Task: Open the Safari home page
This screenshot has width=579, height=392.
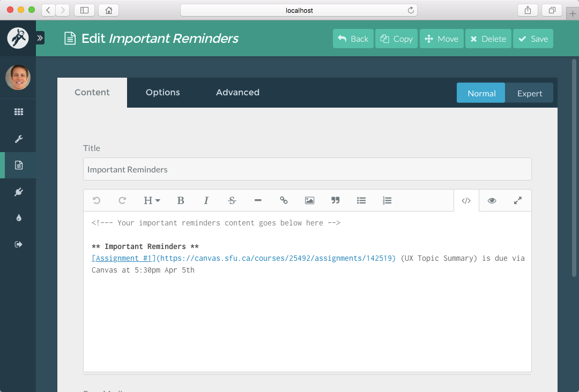Action: pos(108,10)
